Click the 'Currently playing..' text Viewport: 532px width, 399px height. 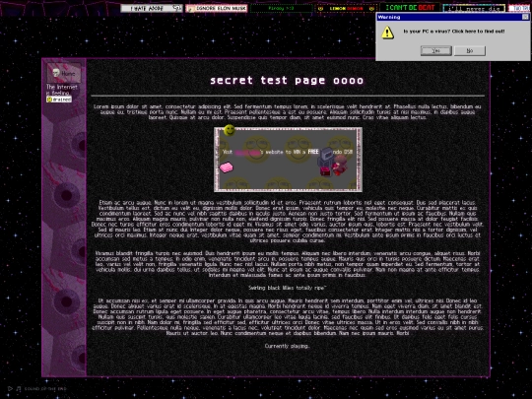(x=287, y=346)
